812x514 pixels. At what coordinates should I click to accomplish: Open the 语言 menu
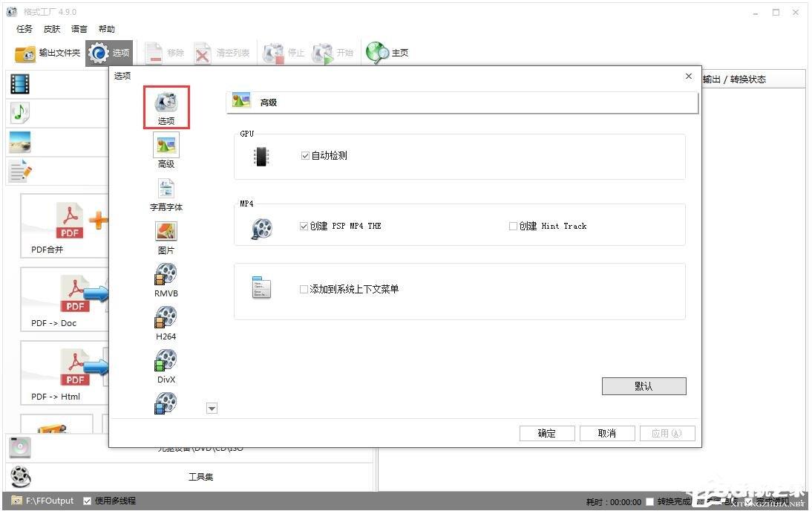79,29
